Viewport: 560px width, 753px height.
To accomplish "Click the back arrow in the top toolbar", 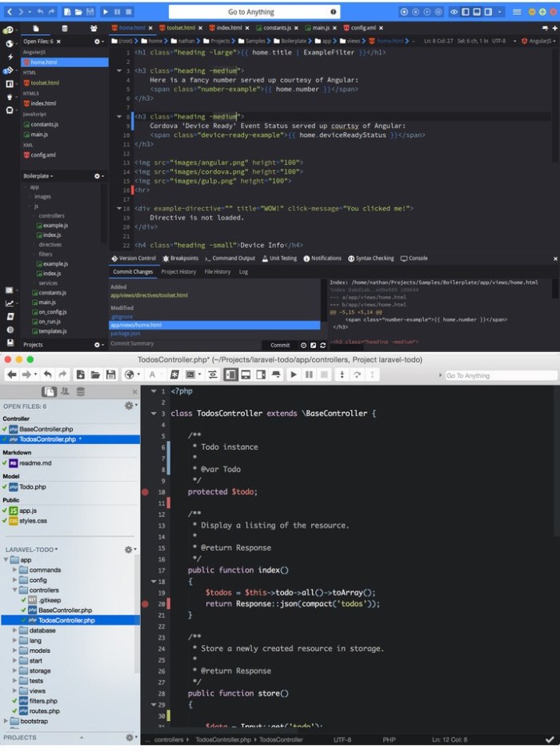I will click(10, 12).
